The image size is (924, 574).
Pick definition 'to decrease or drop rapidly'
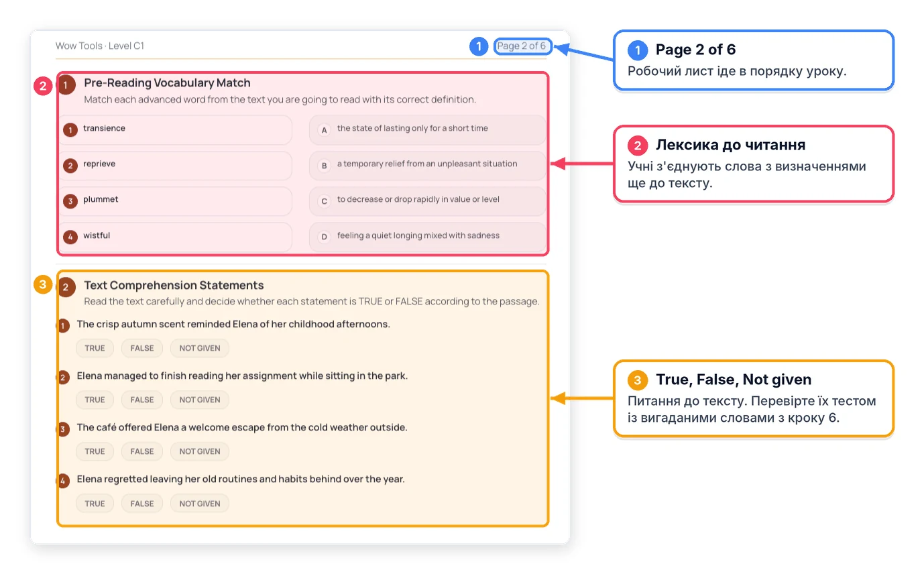click(428, 201)
